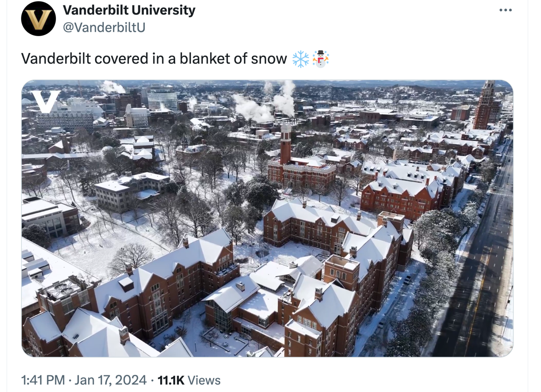Select the tweet text about blanket of snow
Screen dimensions: 541x392
154,59
